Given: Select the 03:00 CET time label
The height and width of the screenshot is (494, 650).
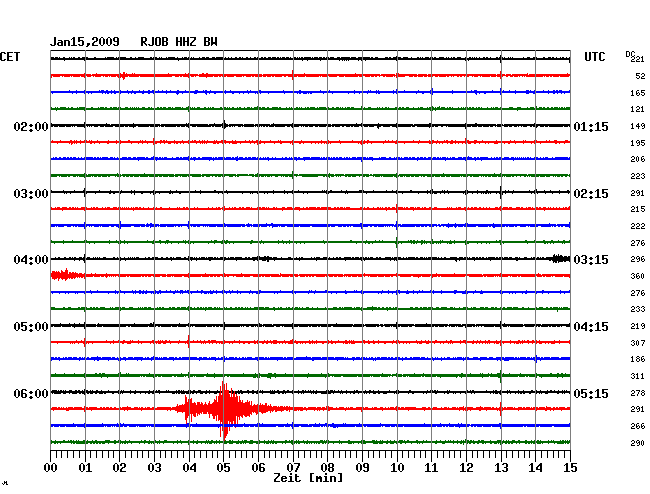Looking at the screenshot, I should (x=31, y=194).
